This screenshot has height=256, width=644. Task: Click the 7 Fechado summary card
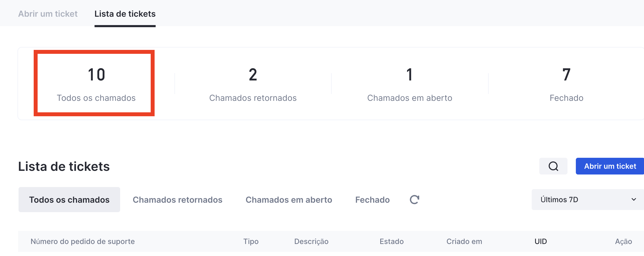point(566,84)
